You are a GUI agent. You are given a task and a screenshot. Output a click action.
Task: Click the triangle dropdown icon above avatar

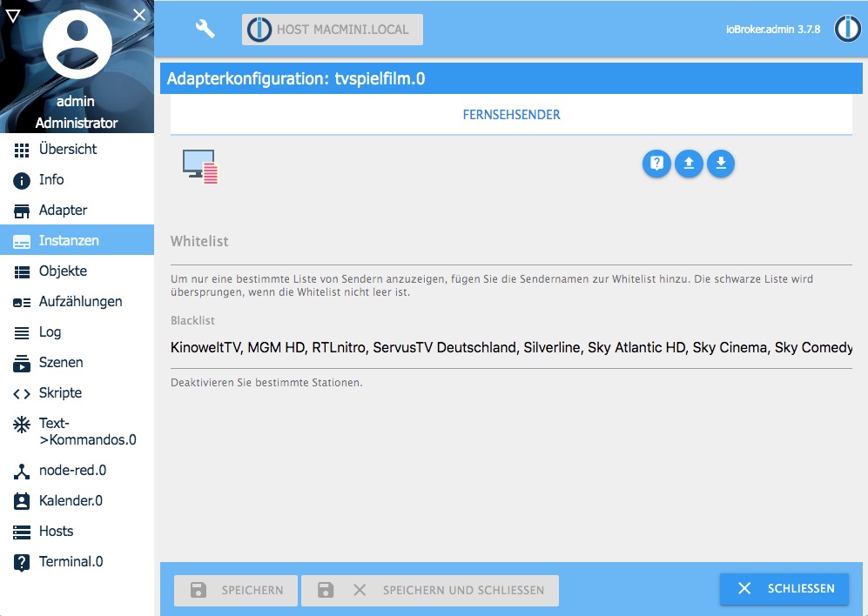tap(13, 16)
